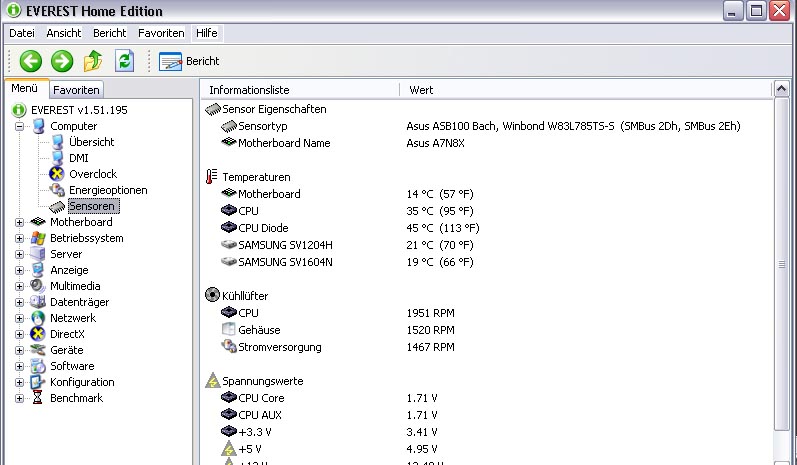Click the Netzwerk globe icon
Image resolution: width=797 pixels, height=465 pixels.
click(38, 318)
